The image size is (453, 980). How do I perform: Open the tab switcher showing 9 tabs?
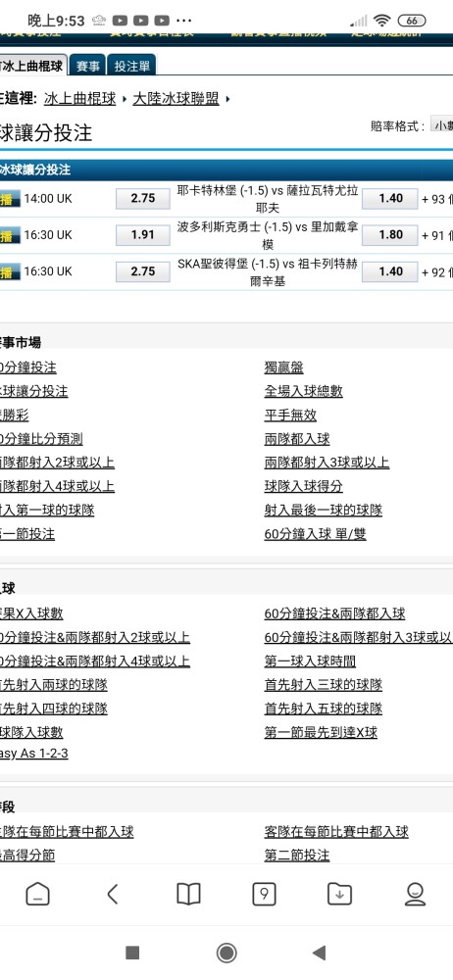point(264,895)
